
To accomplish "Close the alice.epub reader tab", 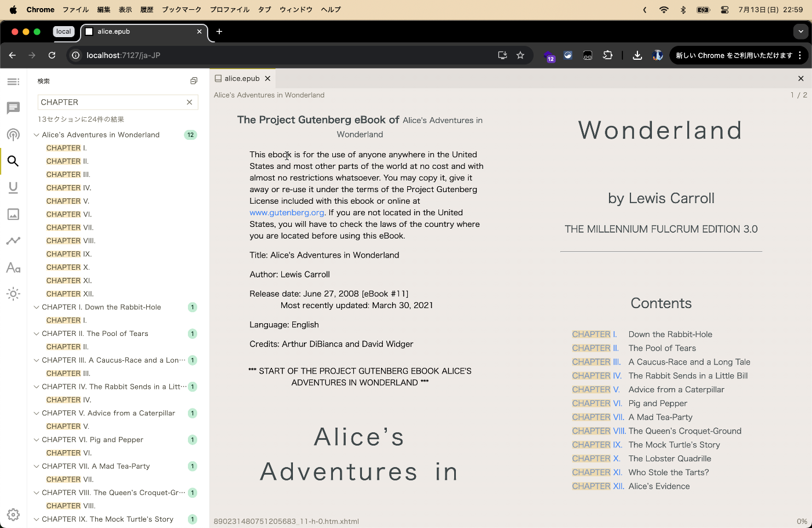I will pos(267,78).
